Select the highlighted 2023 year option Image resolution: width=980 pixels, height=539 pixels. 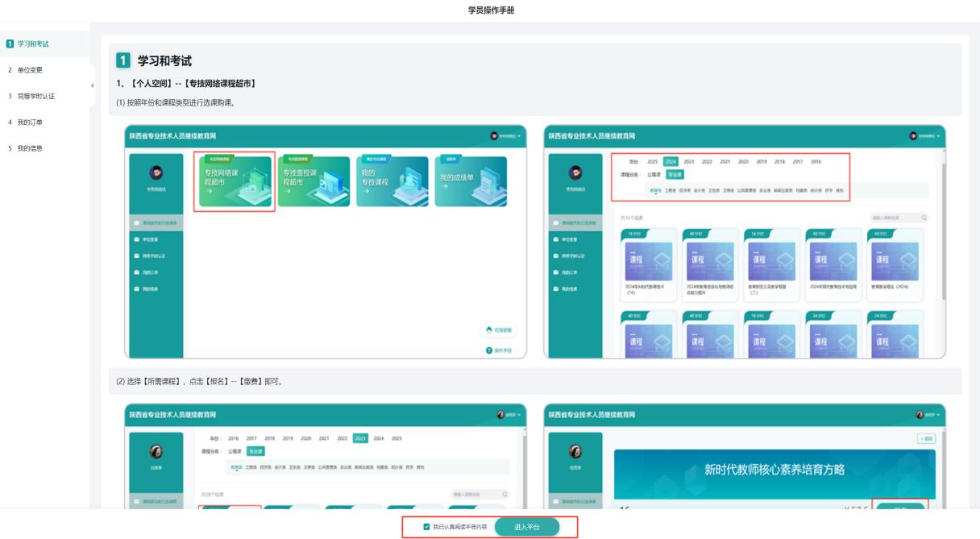pyautogui.click(x=360, y=438)
